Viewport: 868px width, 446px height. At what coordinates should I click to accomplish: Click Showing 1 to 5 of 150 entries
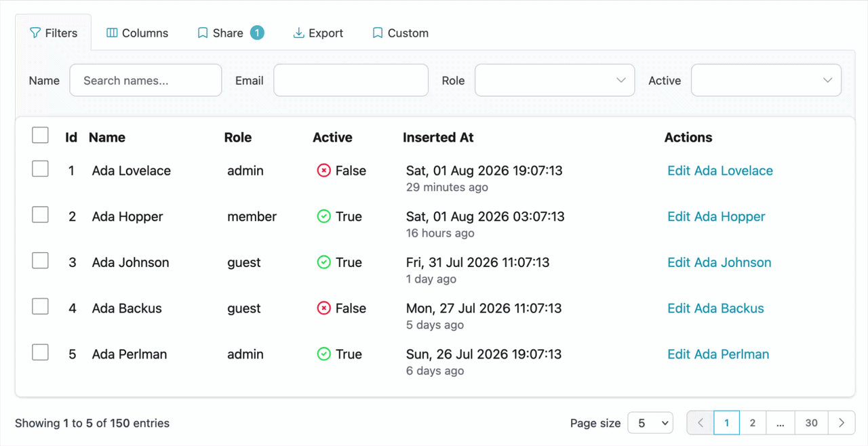pyautogui.click(x=92, y=423)
